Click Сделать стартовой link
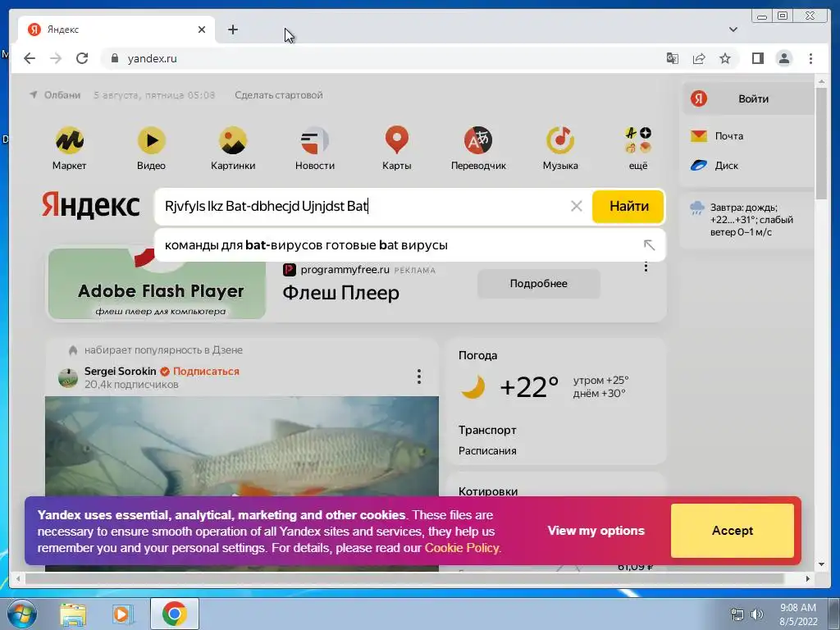This screenshot has width=840, height=630. [279, 95]
